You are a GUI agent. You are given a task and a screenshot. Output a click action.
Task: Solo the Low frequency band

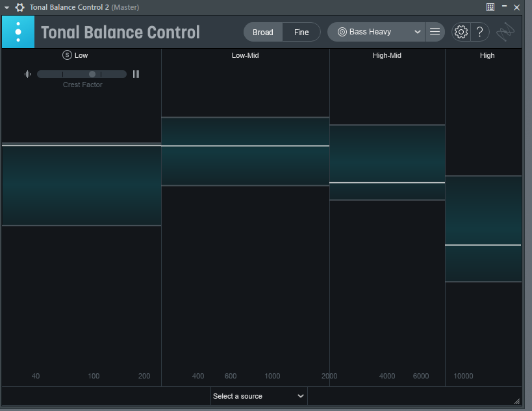[67, 55]
